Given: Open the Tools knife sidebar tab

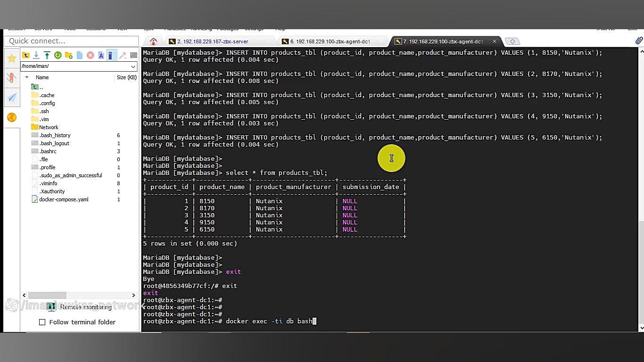Looking at the screenshot, I should click(12, 78).
